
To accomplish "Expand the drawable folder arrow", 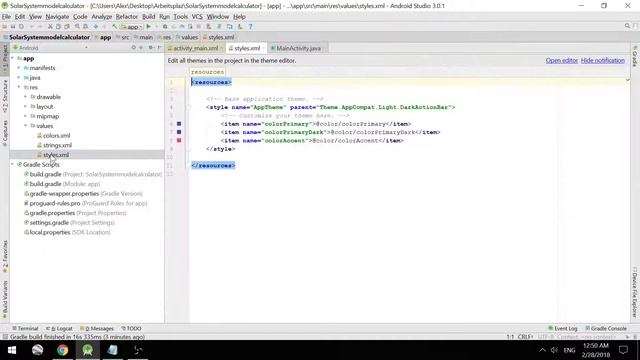I will tap(26, 97).
